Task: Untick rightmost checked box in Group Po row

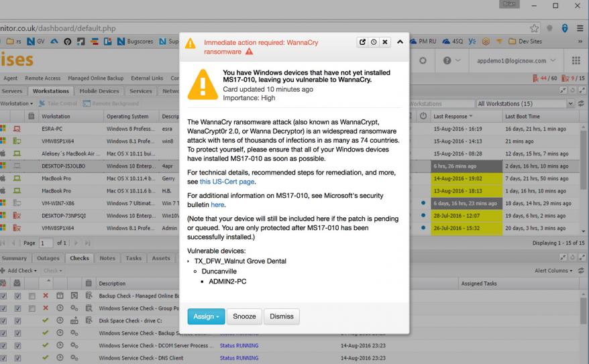Action: coord(17,308)
